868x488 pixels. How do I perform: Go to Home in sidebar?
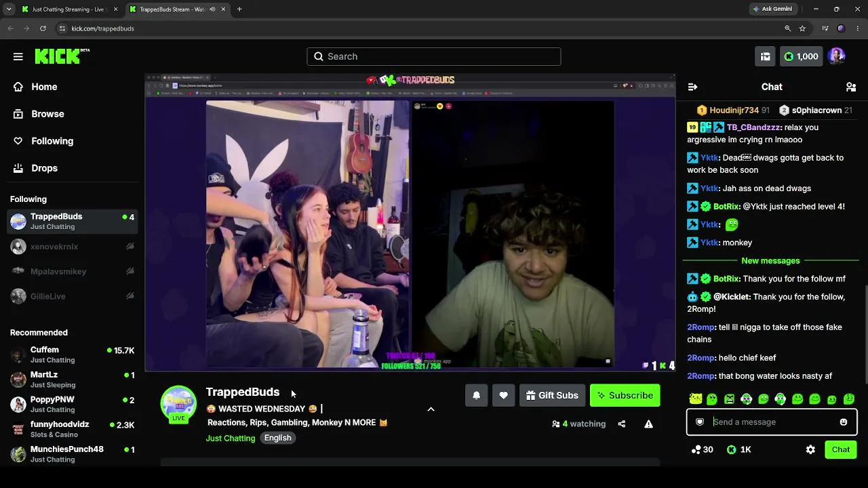tap(44, 87)
